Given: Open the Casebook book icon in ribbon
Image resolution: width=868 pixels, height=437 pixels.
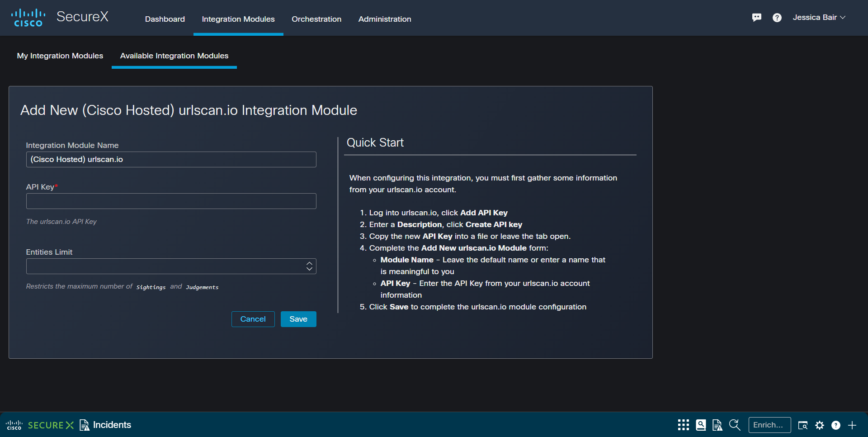Looking at the screenshot, I should (701, 425).
